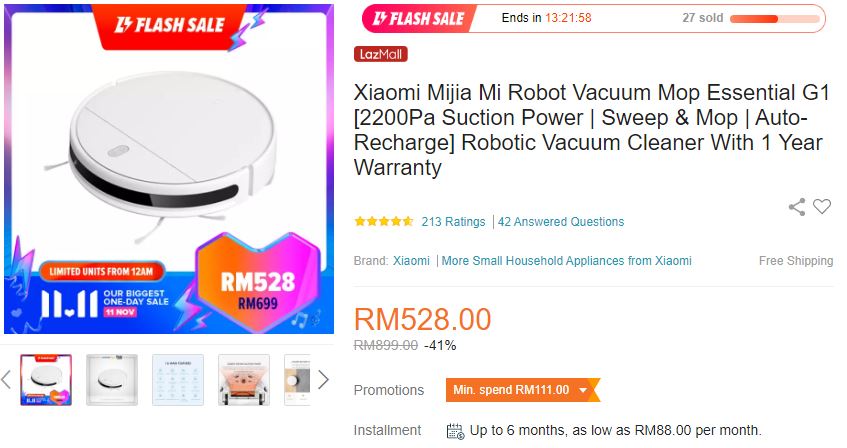Screen dimensions: 847x448
Task: Click the star rating icons
Action: point(384,221)
